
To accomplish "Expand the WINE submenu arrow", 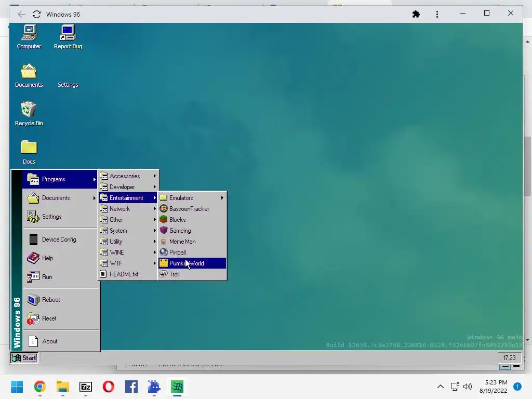I will 154,252.
